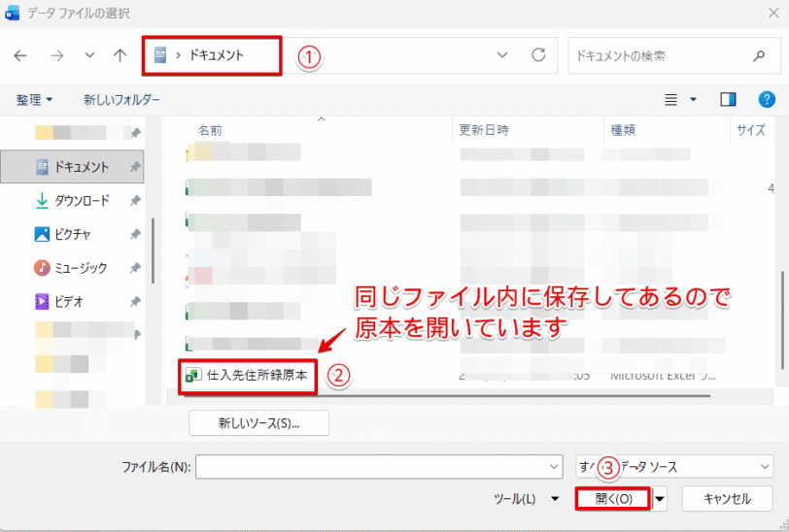789x532 pixels.
Task: Open the data source type combo box
Action: (674, 467)
